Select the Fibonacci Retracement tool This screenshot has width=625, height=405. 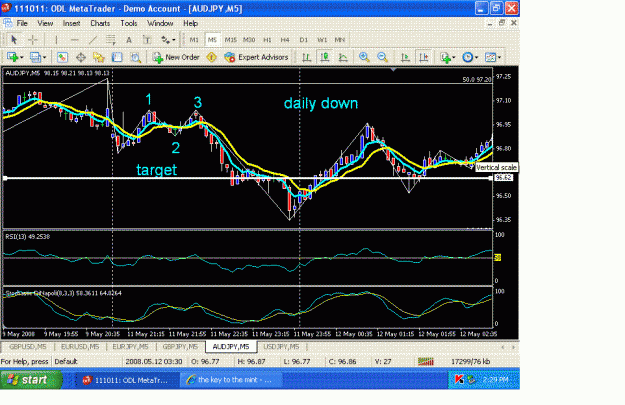(110, 39)
